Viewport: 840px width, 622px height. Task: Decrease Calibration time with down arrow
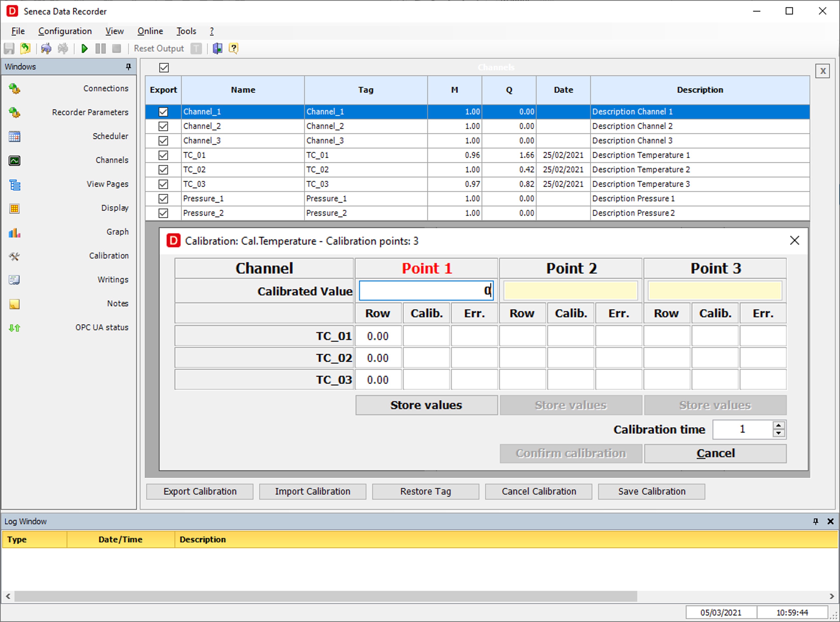(x=779, y=433)
